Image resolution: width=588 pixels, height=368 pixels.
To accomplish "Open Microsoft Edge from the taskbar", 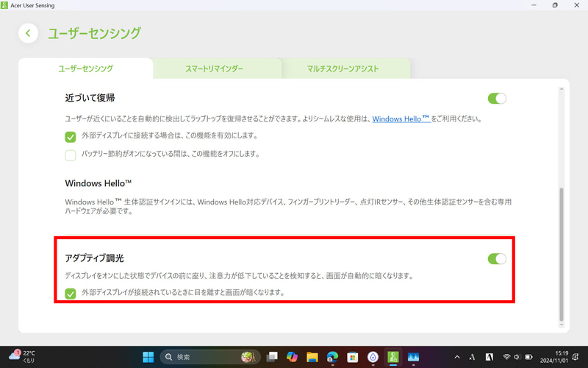I will pos(332,357).
